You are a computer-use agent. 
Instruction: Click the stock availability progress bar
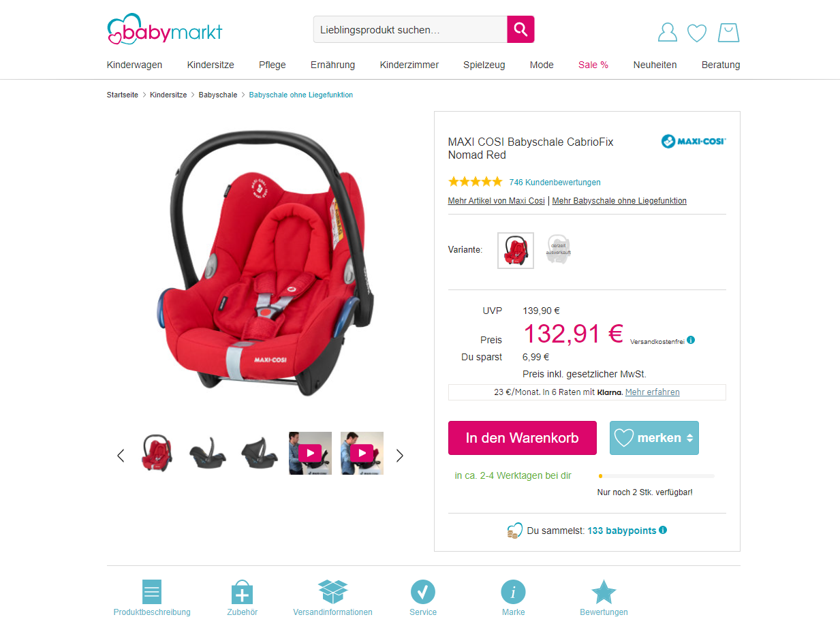(656, 476)
